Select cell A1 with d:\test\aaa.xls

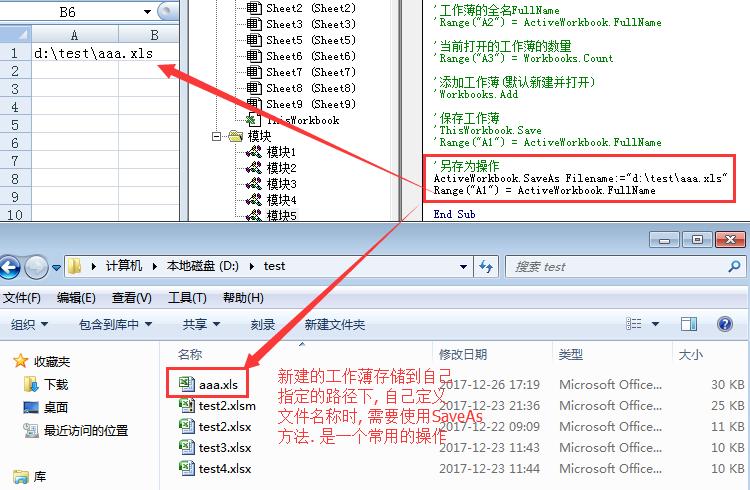[75, 53]
